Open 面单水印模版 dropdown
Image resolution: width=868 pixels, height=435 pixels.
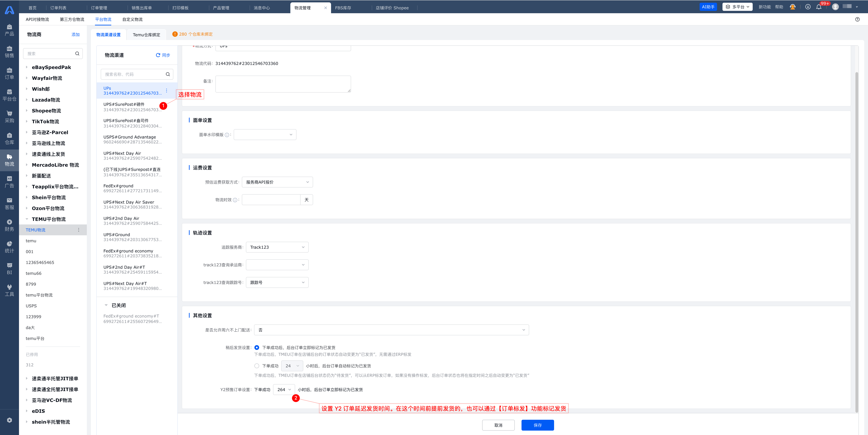[x=265, y=135]
